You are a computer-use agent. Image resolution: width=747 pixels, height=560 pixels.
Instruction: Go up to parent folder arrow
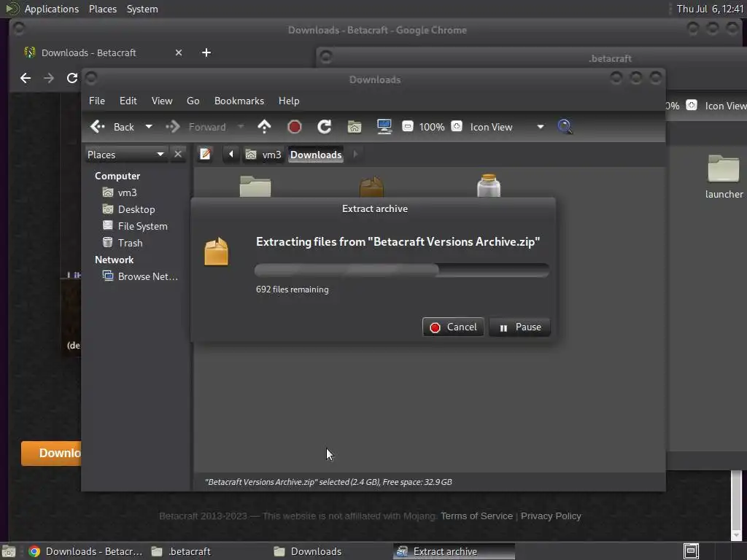[x=264, y=127]
